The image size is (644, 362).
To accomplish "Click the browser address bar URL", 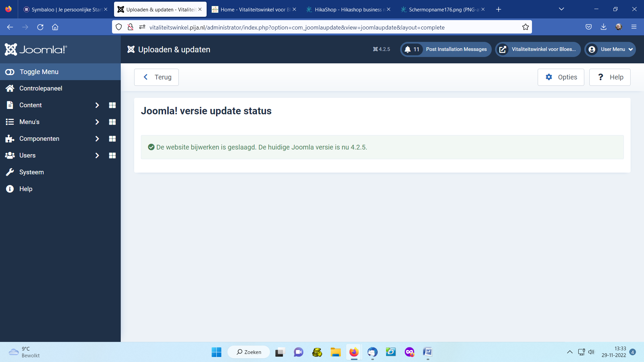I will pos(297,27).
